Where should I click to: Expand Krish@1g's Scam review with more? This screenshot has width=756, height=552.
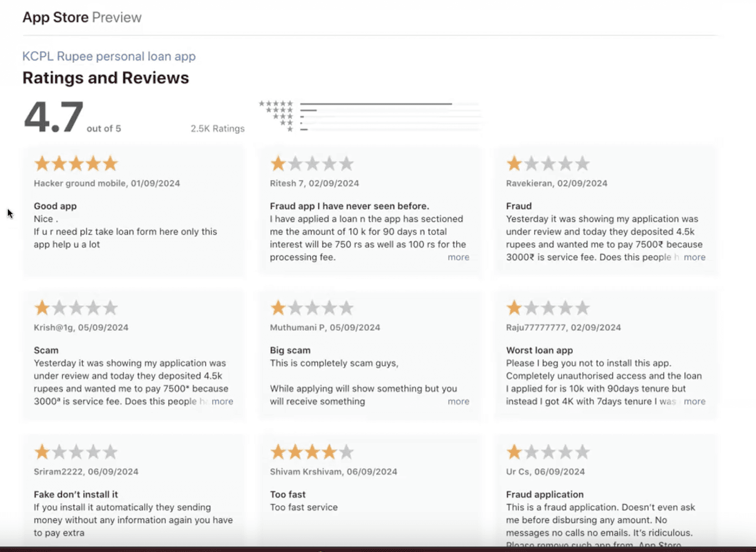(222, 401)
